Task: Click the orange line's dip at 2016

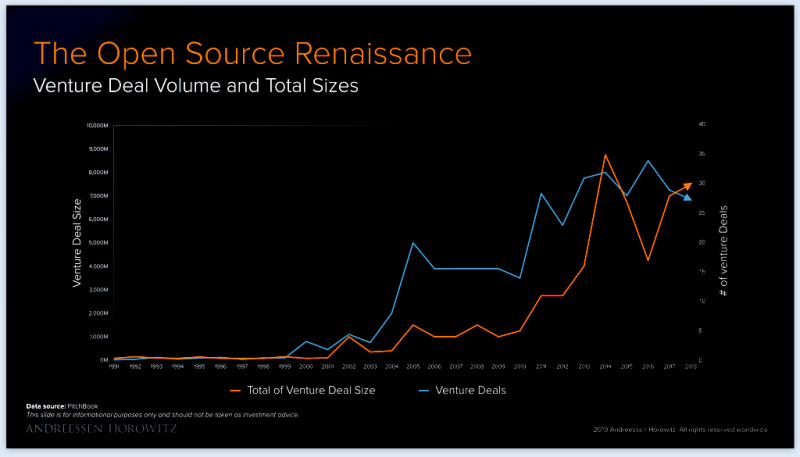Action: tap(648, 260)
